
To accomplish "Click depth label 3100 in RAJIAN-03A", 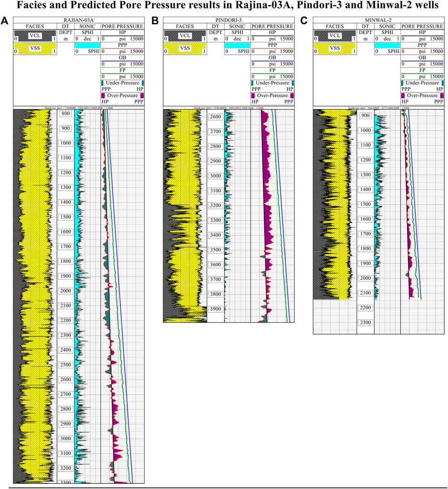I will (65, 453).
